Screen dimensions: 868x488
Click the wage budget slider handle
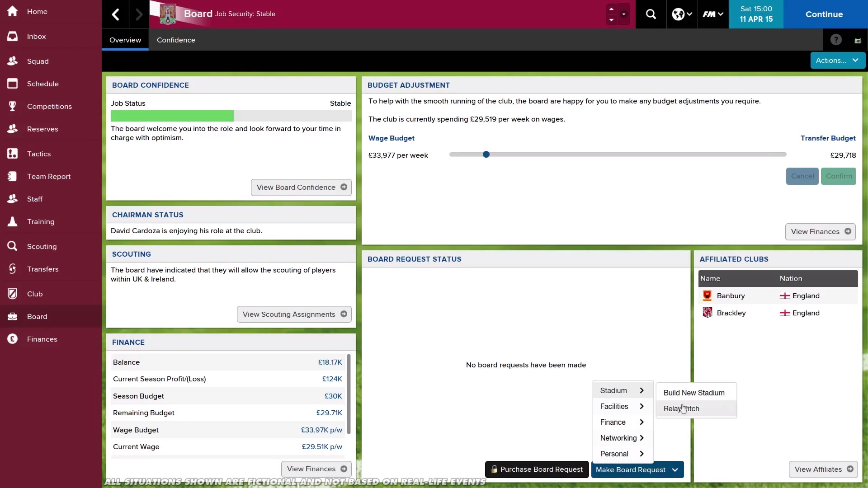pyautogui.click(x=486, y=155)
